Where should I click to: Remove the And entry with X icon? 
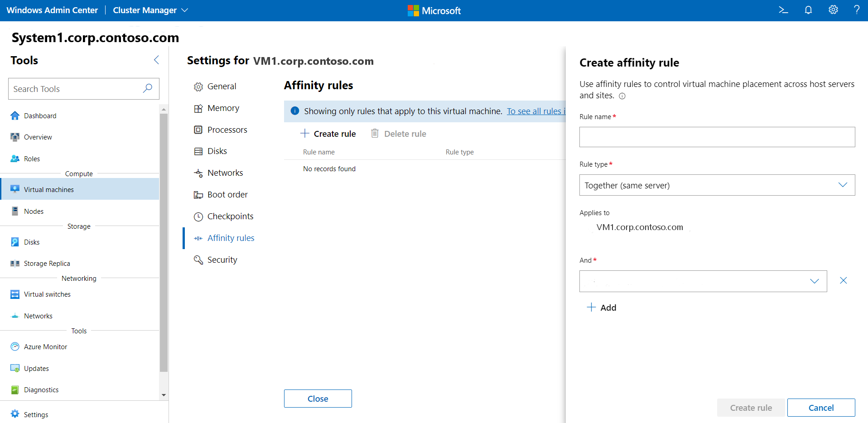click(x=843, y=281)
